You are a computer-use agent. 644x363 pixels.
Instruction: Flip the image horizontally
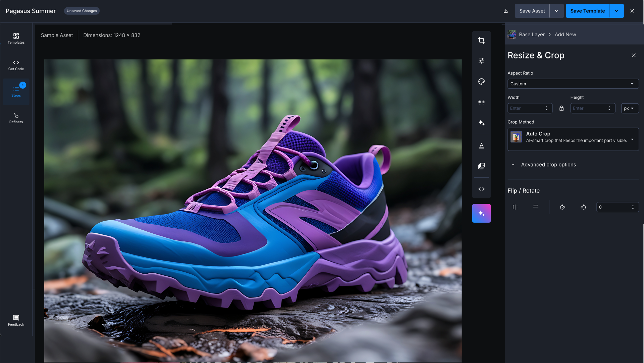tap(515, 207)
